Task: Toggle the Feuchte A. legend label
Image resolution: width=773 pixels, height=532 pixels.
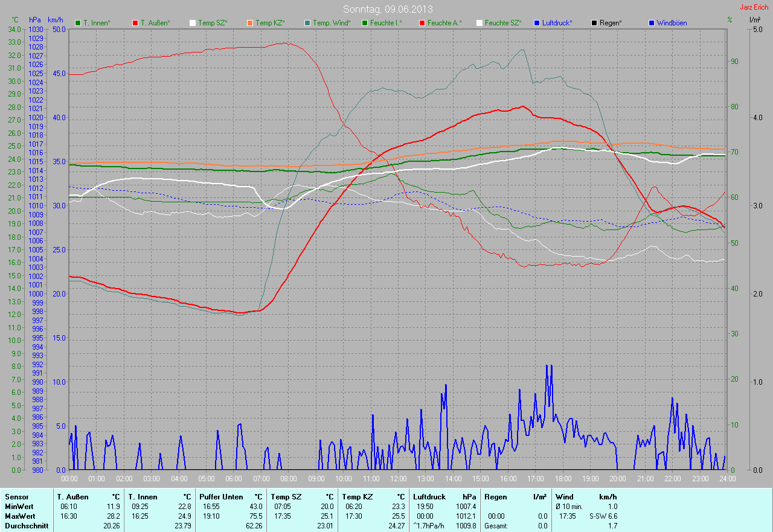Action: 444,23
